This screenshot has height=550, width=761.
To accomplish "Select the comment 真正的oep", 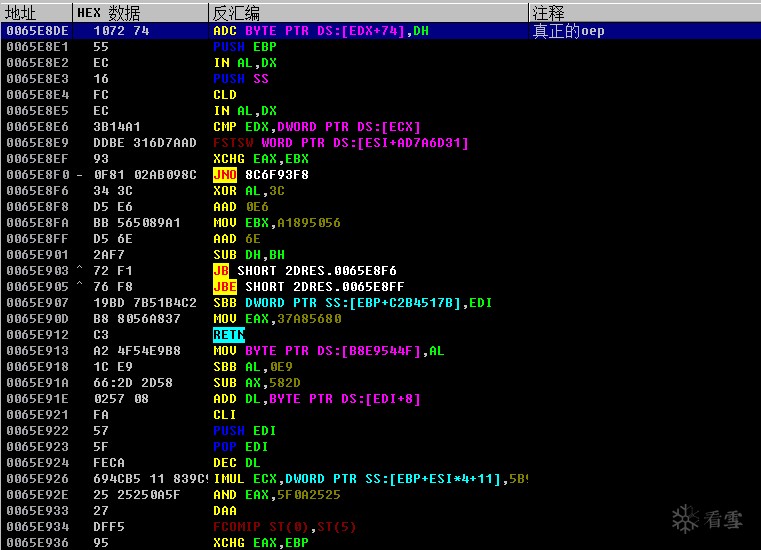I will 568,31.
